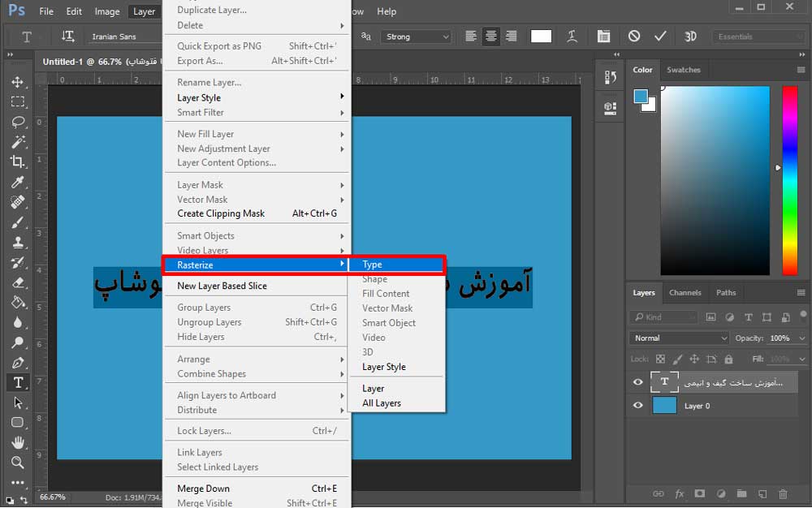
Task: Select the Move tool
Action: [x=18, y=82]
